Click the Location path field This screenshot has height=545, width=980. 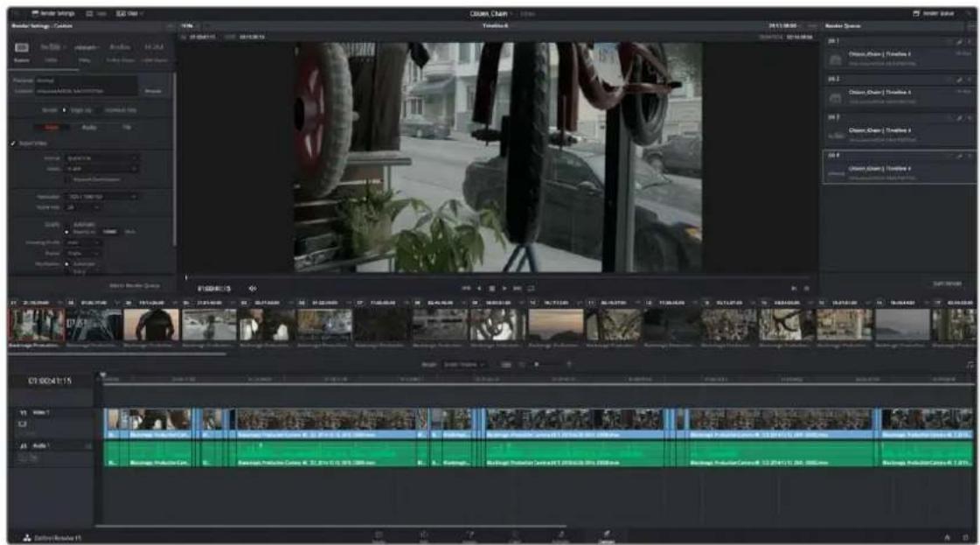point(87,91)
